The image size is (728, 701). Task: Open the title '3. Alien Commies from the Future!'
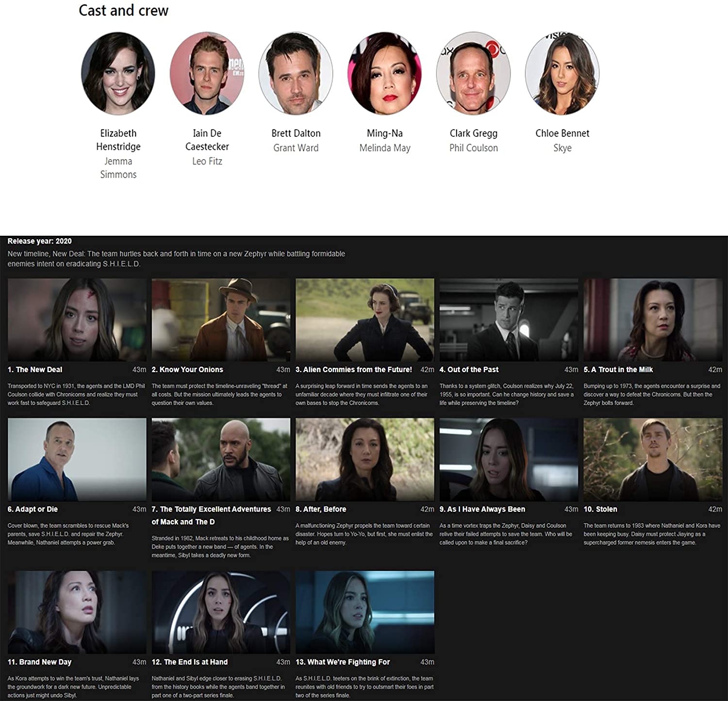click(354, 370)
